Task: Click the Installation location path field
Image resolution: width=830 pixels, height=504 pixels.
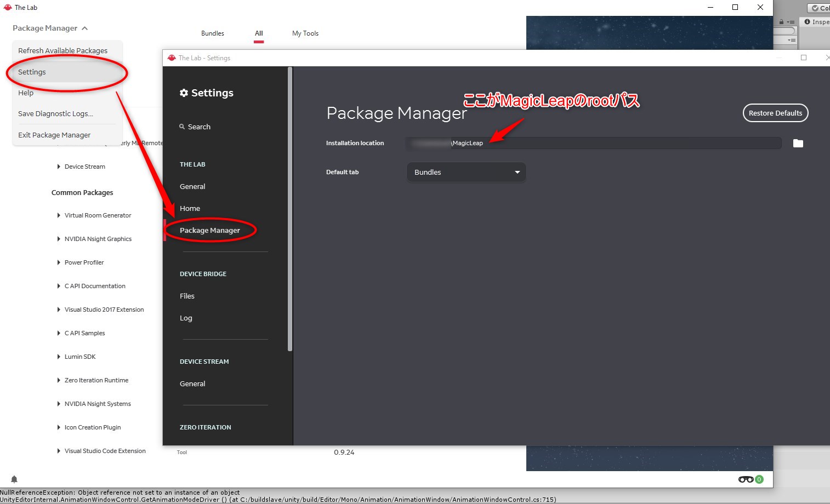Action: (594, 143)
